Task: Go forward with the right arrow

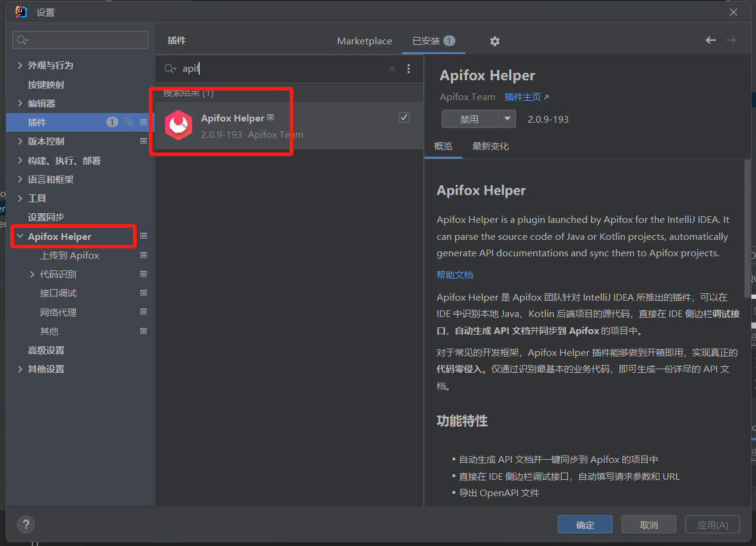Action: [731, 40]
